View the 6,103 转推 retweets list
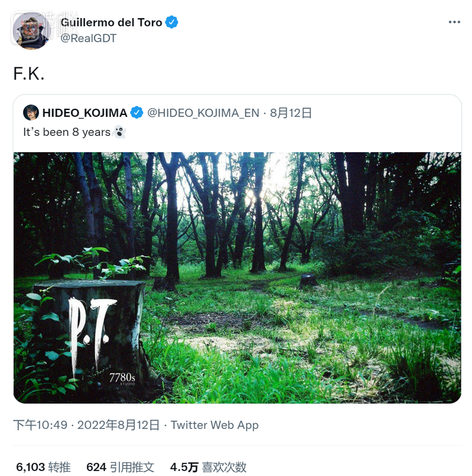 click(43, 467)
